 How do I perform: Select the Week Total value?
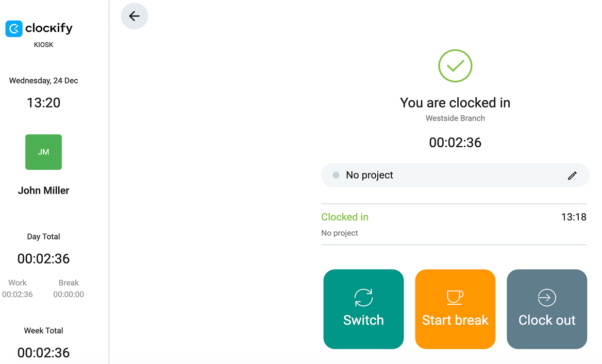43,353
